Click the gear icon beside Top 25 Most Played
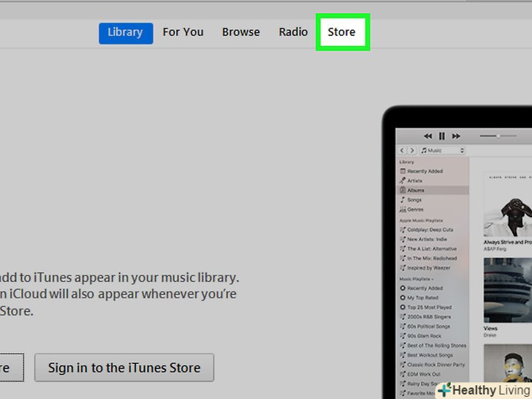This screenshot has width=532, height=399. [x=403, y=307]
